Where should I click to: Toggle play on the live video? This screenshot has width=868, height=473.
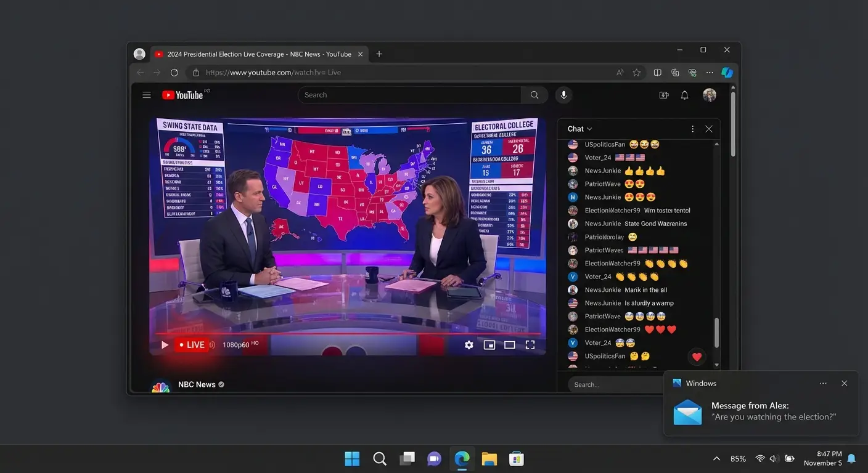point(165,345)
